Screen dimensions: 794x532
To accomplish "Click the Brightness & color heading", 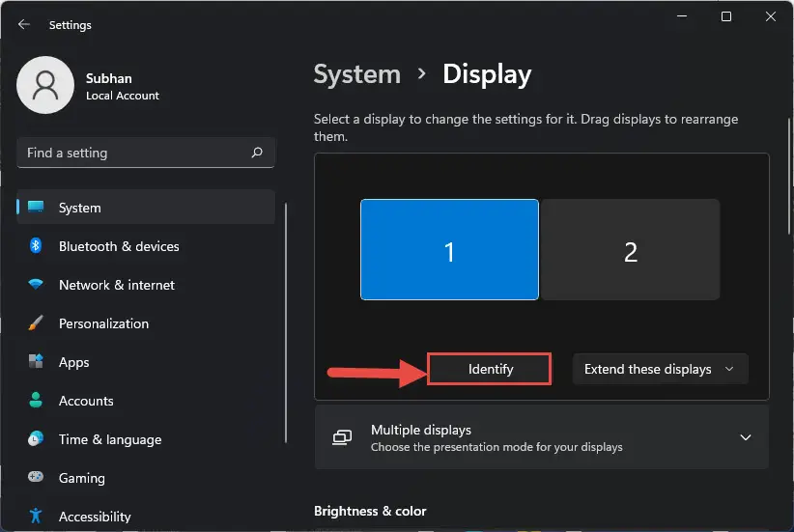I will pos(370,511).
